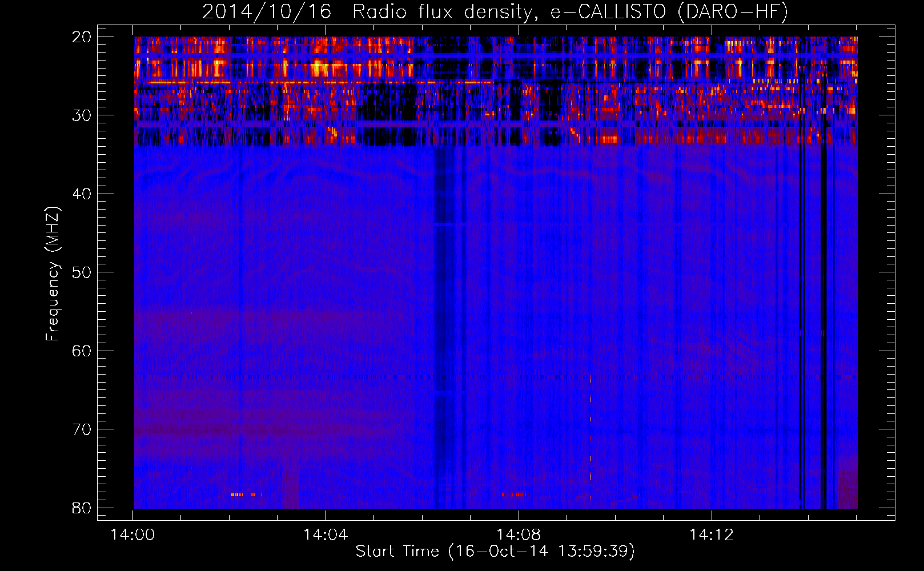Click the frequency tick label '30'
This screenshot has width=924, height=571.
82,115
